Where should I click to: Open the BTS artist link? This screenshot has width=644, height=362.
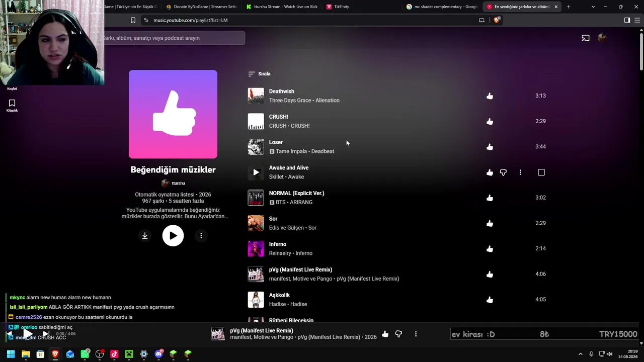pyautogui.click(x=281, y=202)
